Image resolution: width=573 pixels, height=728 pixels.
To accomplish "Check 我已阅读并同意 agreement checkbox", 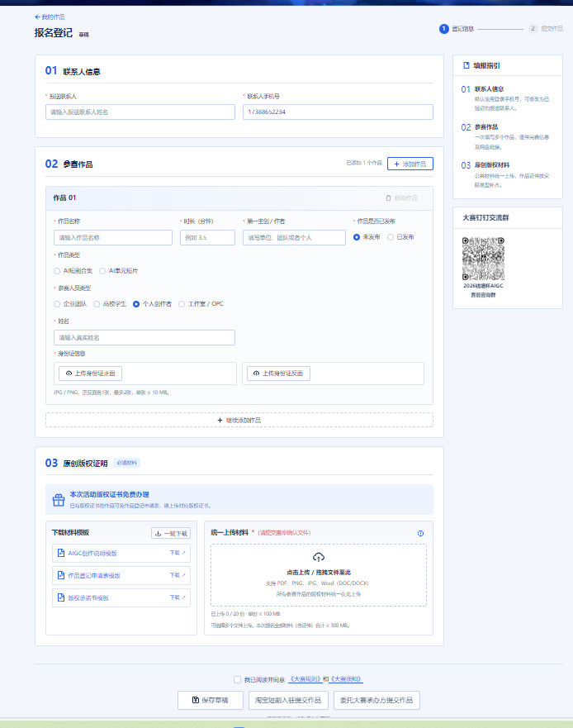I will (x=238, y=680).
